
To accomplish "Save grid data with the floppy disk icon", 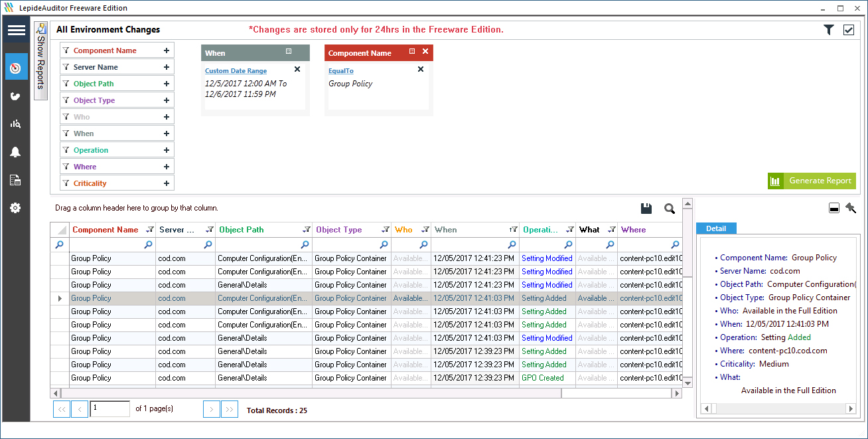I will click(x=646, y=209).
